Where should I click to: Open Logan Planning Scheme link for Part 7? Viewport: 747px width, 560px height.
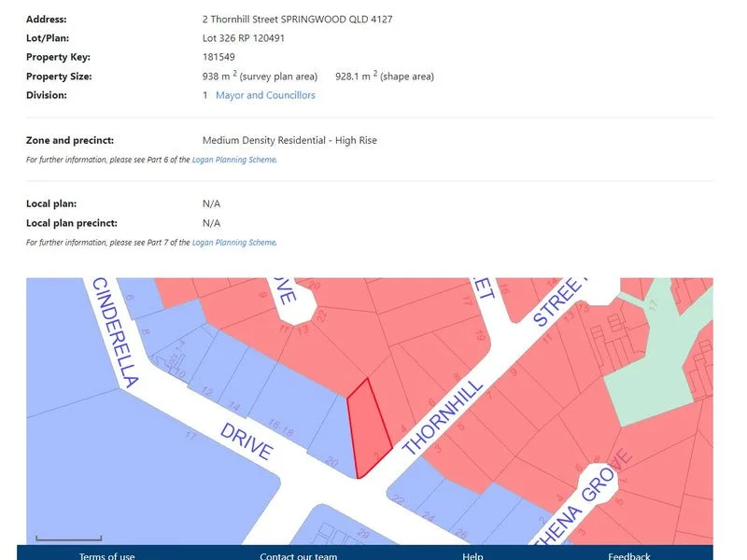233,243
